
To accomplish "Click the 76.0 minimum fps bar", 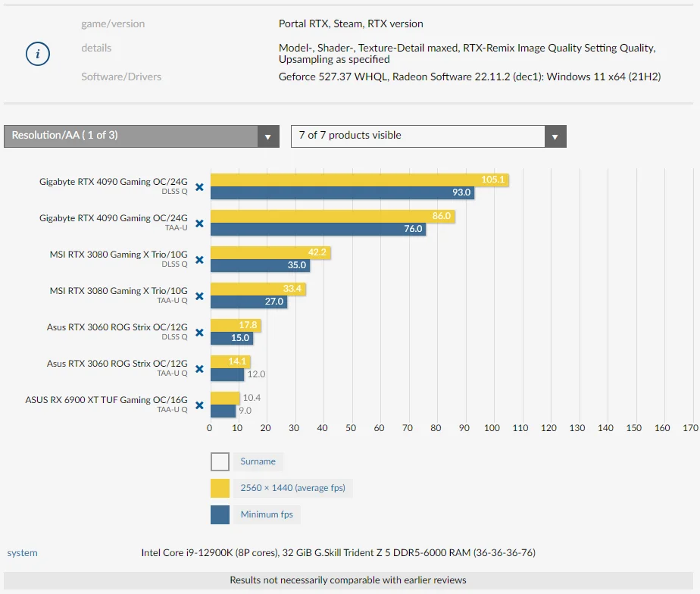I will click(x=318, y=229).
